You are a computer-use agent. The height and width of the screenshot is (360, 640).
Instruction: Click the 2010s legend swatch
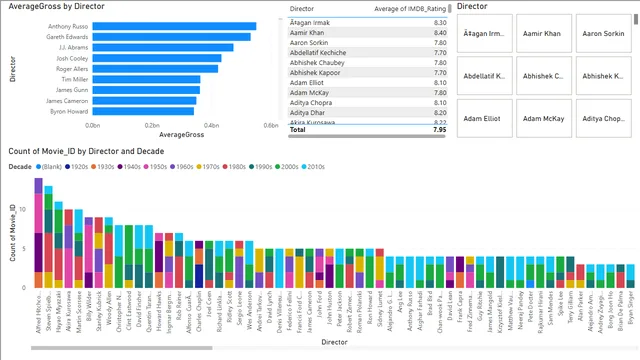[x=304, y=167]
